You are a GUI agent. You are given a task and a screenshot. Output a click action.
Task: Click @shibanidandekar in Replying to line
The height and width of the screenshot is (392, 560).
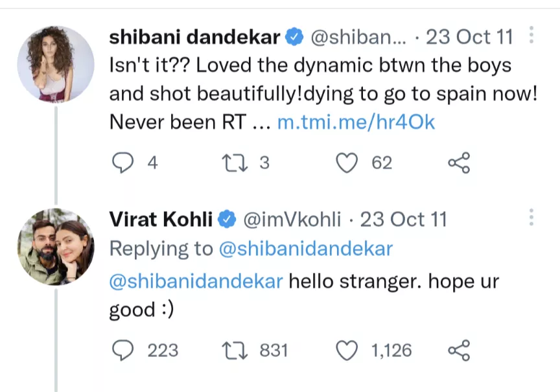tap(306, 249)
